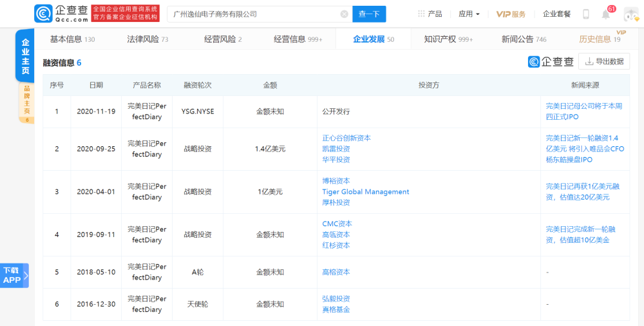This screenshot has width=644, height=326.
Task: Switch to 历史信息 VIP tab
Action: coord(600,39)
